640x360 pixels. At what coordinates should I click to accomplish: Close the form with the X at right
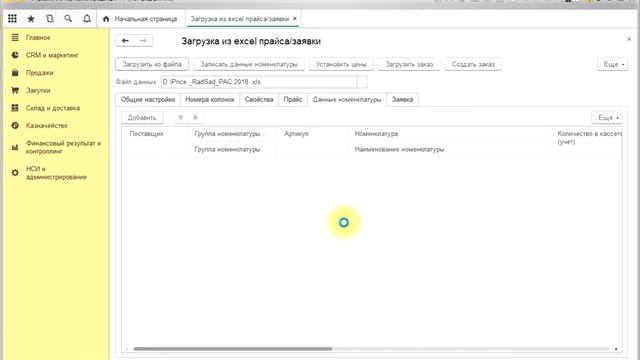(629, 39)
